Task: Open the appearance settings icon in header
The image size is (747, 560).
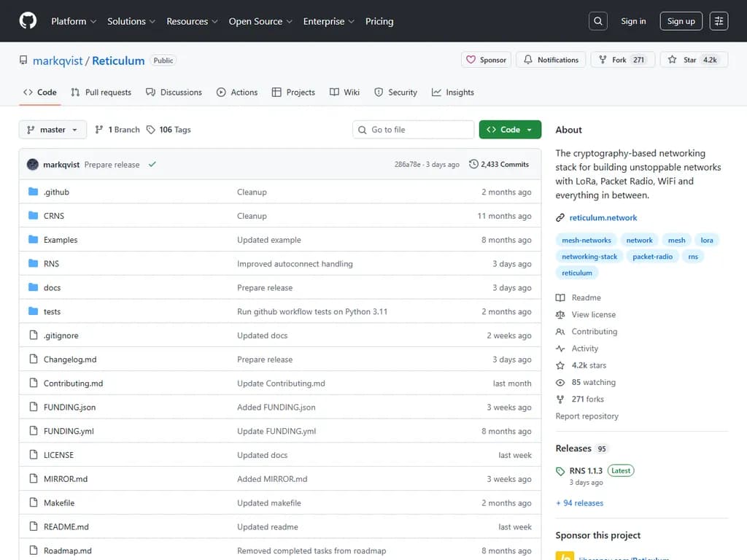Action: click(x=719, y=21)
